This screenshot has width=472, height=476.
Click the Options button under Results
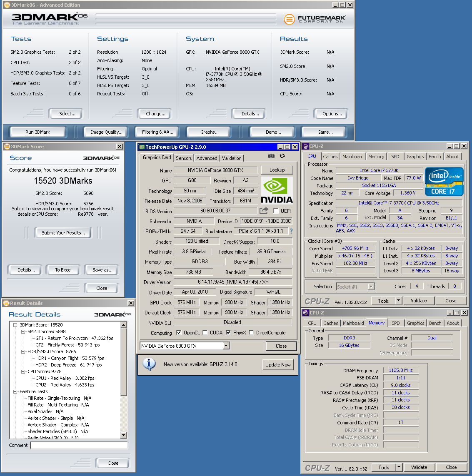coord(332,114)
